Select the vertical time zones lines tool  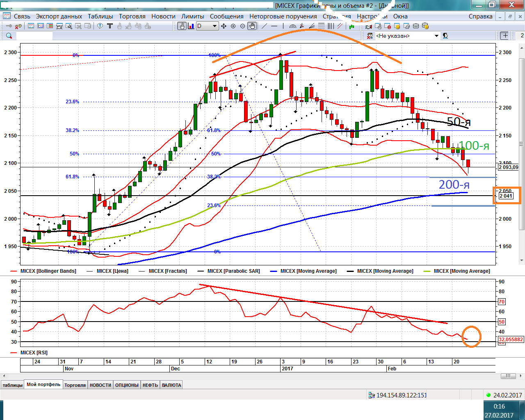(331, 26)
